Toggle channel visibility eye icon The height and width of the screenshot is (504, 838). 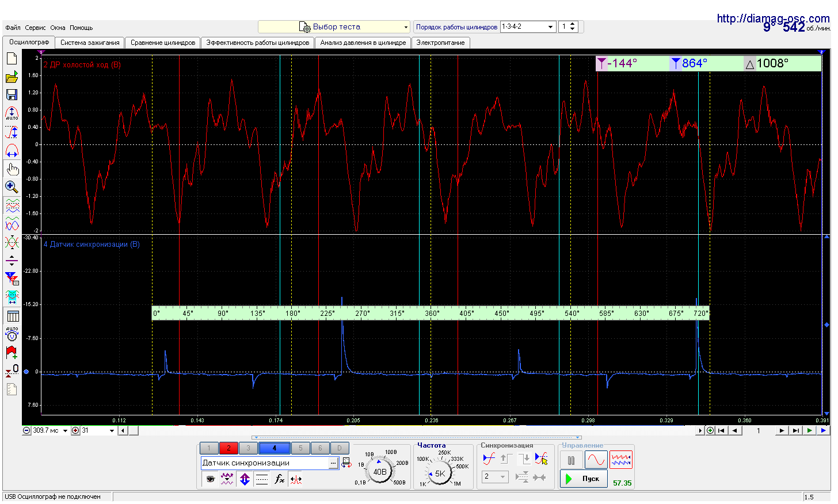pos(210,479)
